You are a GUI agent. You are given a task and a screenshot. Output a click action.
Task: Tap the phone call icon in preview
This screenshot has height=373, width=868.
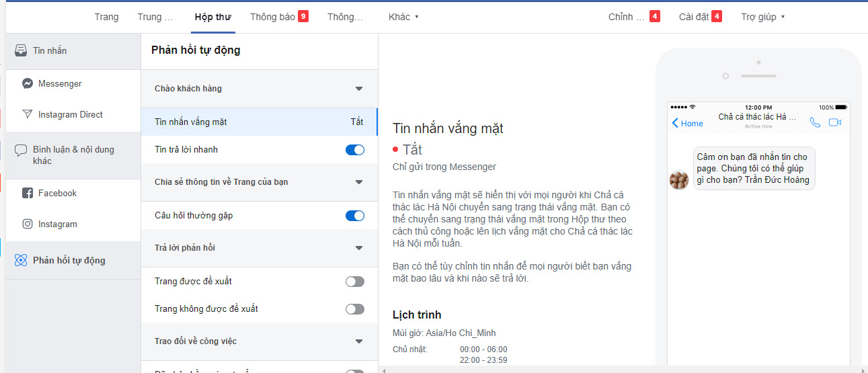point(815,122)
